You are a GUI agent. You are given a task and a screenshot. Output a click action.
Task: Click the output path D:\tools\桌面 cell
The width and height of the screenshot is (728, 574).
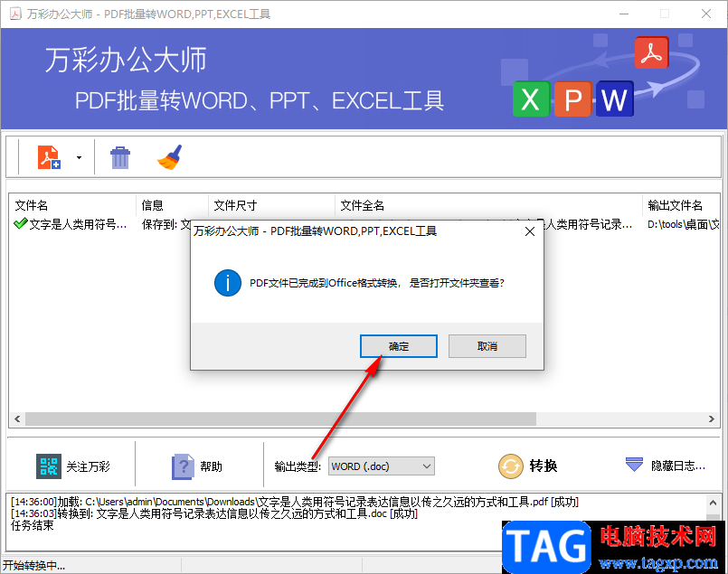tap(684, 224)
